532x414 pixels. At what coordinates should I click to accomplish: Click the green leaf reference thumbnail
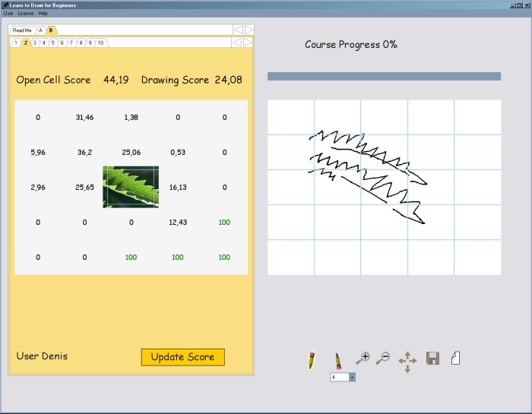click(131, 187)
